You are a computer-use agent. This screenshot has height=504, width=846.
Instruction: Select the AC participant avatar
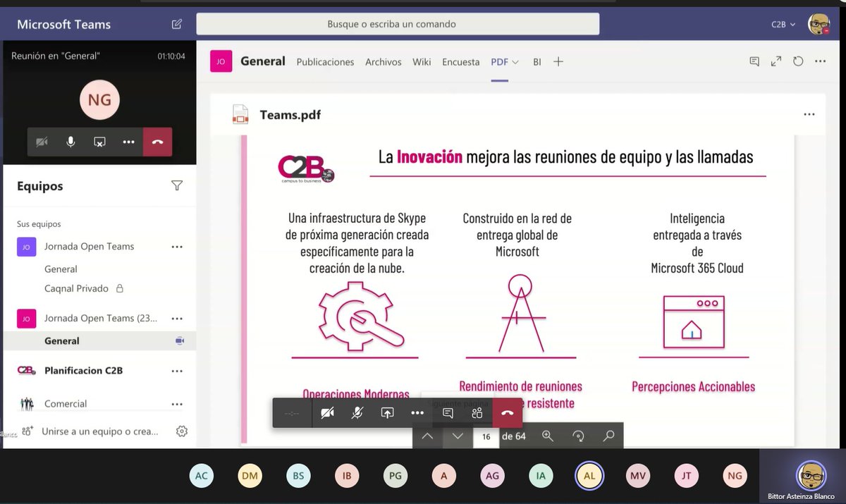[x=202, y=476]
